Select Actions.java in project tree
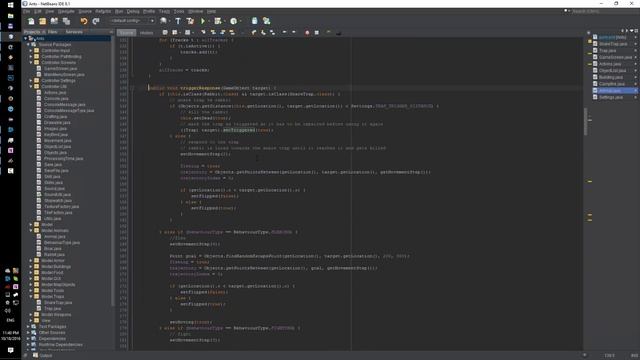Image resolution: width=640 pixels, height=360 pixels. 55,93
